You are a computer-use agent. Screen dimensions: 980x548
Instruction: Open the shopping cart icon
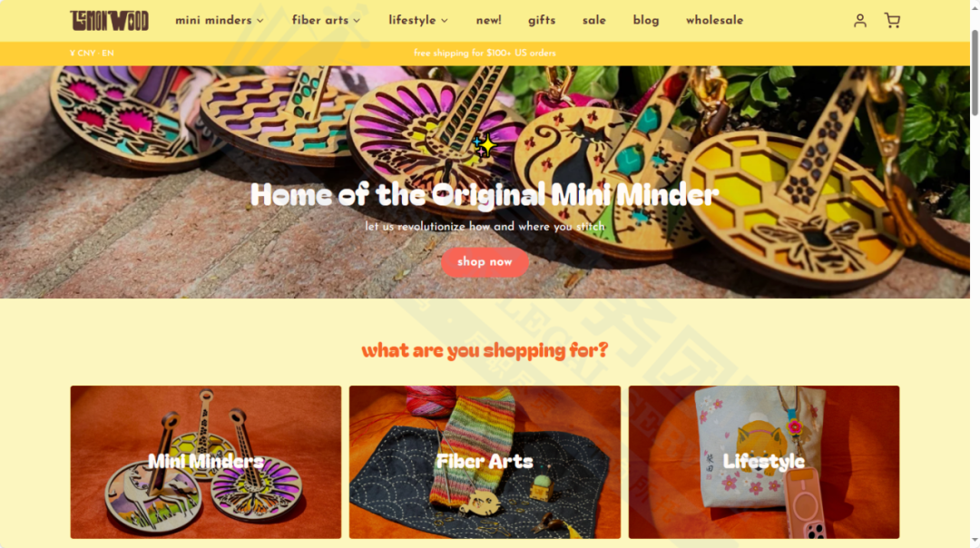(892, 21)
